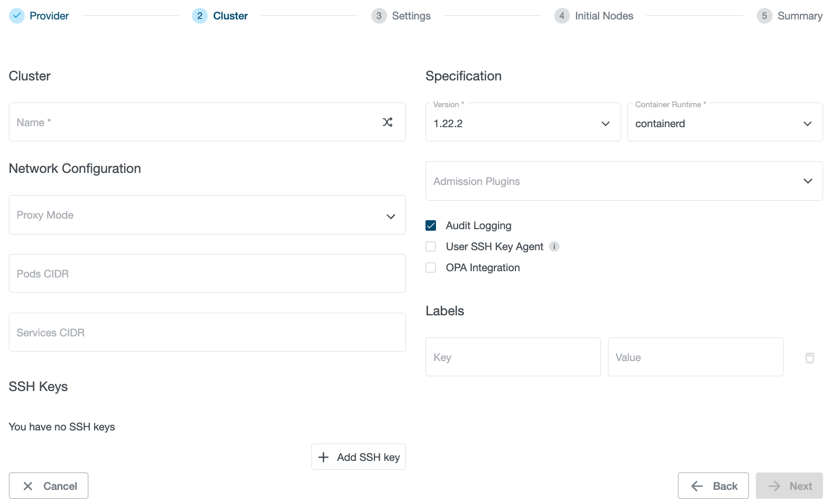Screen dimensions: 832x504
Task: Click the Add SSH key button
Action: click(x=359, y=457)
